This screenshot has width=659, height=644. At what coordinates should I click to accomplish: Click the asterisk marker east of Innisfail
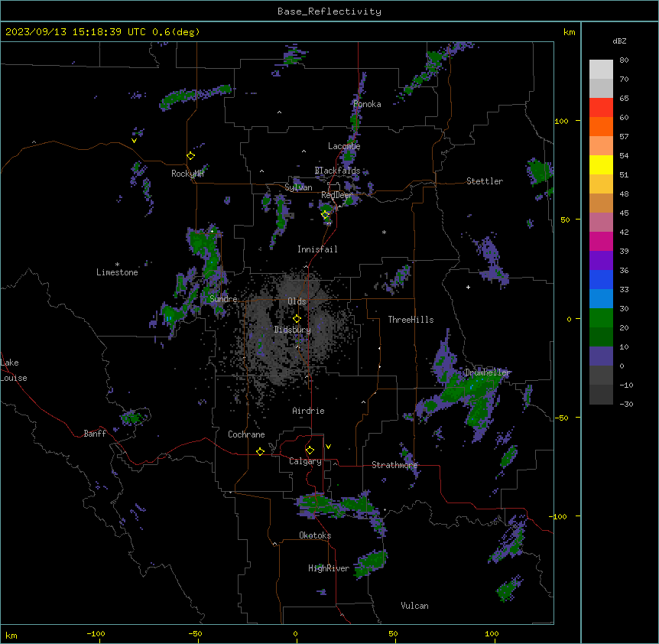tap(384, 232)
